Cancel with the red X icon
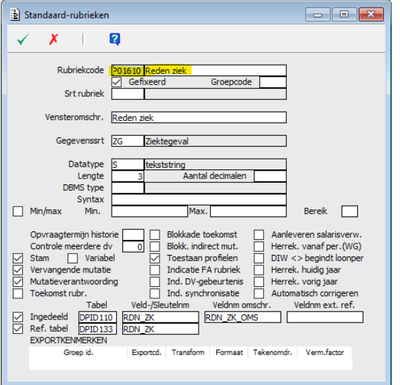This screenshot has height=385, width=400. tap(53, 39)
